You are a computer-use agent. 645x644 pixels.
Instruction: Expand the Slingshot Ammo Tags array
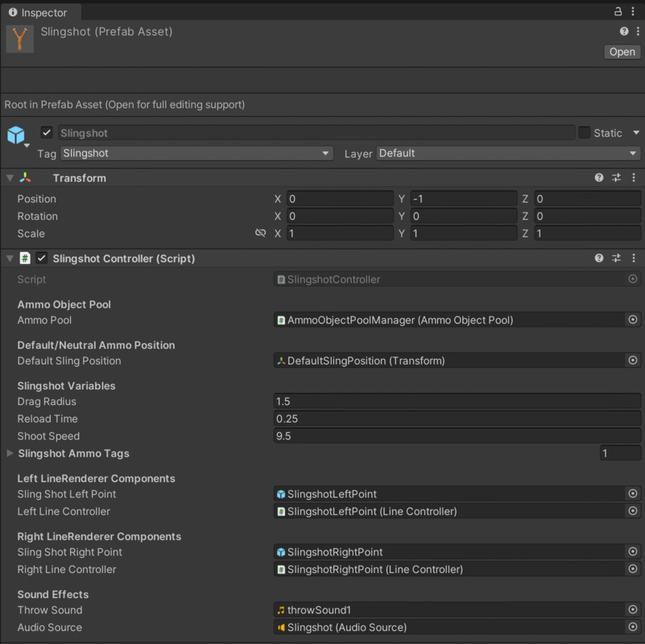10,453
